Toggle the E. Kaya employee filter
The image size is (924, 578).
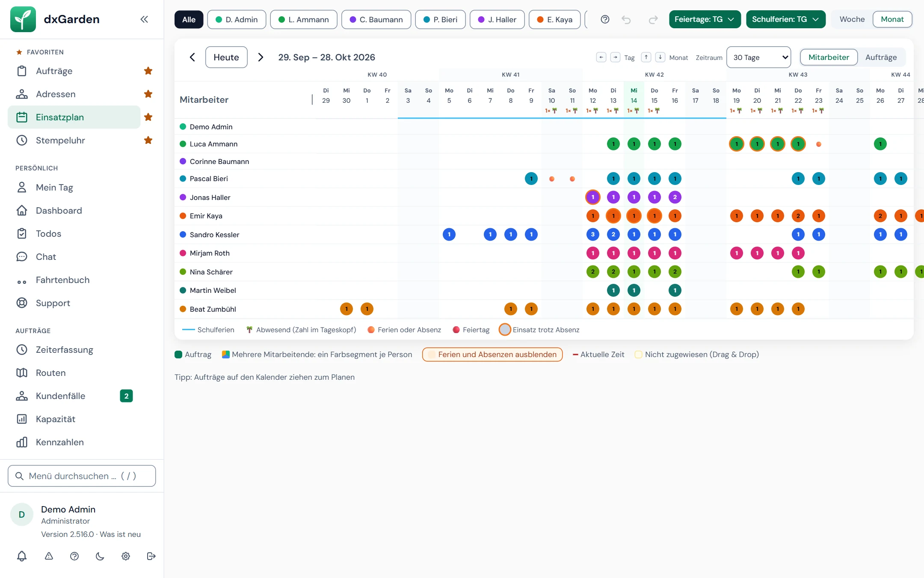(555, 20)
